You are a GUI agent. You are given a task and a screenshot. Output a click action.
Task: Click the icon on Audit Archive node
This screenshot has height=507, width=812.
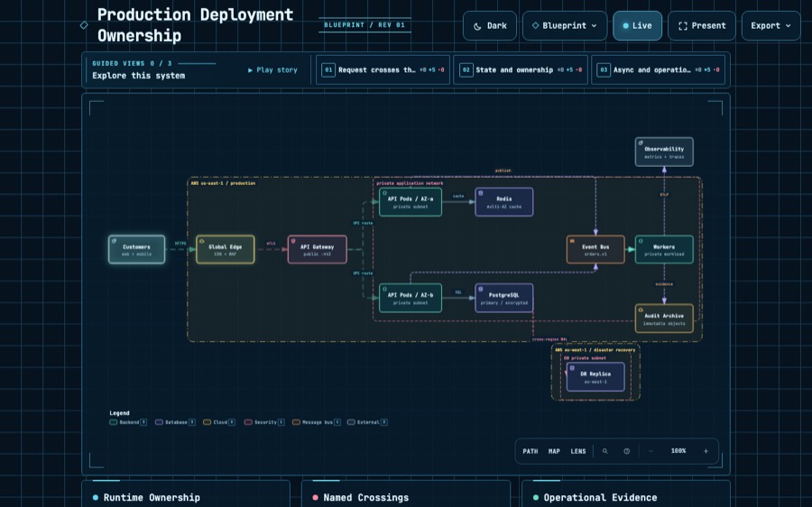(x=641, y=309)
